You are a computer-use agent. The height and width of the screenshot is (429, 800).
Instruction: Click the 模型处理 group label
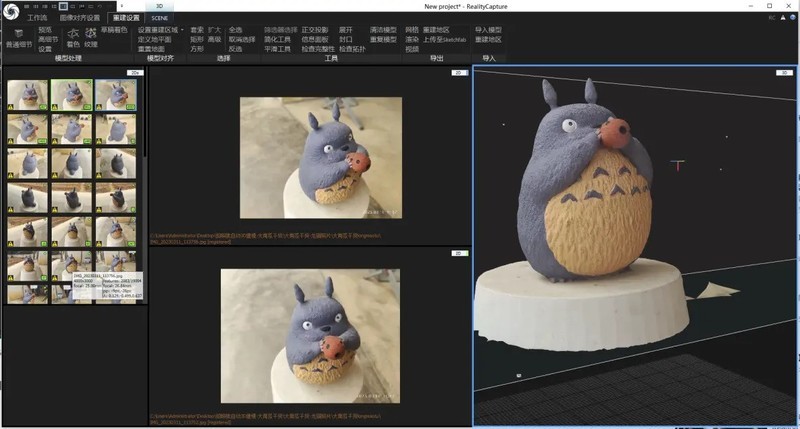[x=68, y=58]
